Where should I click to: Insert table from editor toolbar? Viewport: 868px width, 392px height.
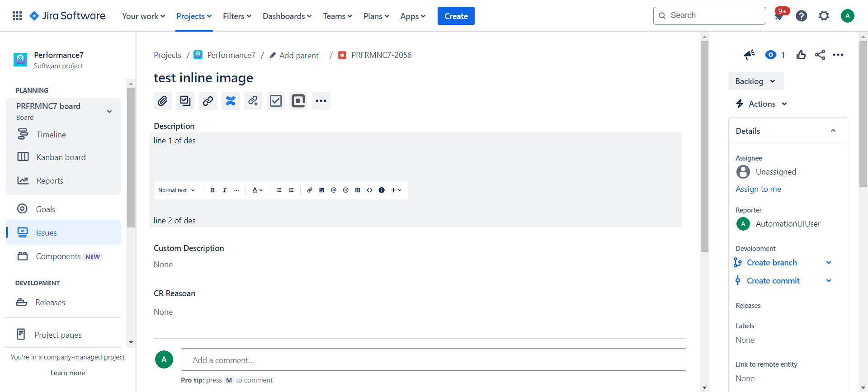[x=358, y=190]
